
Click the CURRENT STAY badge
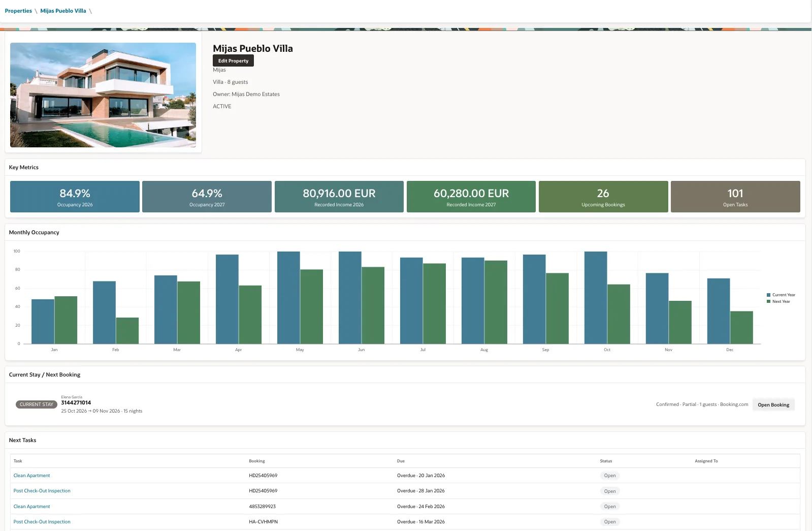[37, 404]
